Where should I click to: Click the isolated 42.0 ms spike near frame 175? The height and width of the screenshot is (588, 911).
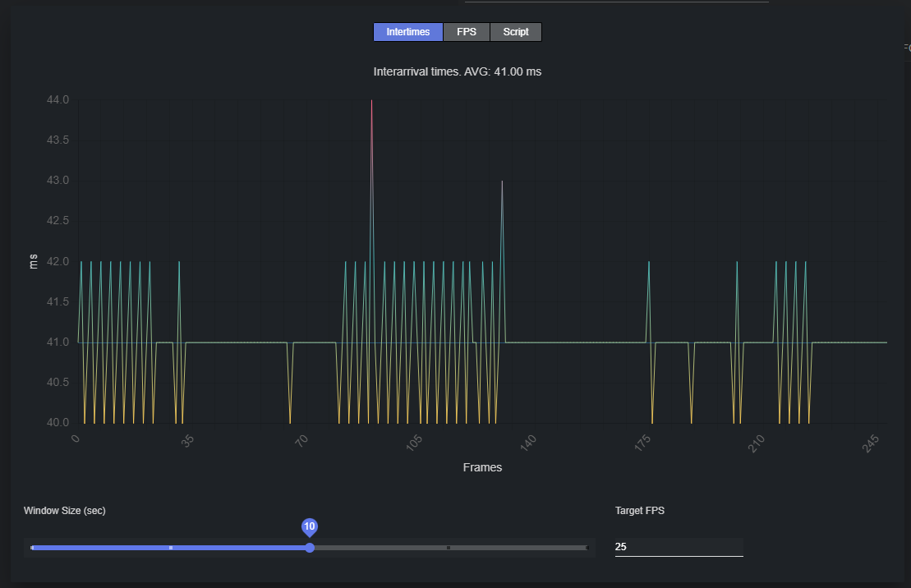(x=649, y=263)
